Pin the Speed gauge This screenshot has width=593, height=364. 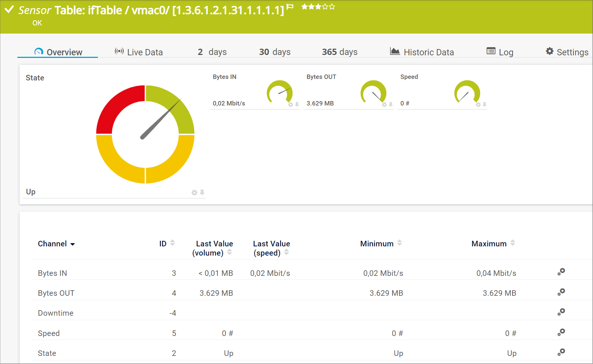(x=484, y=105)
